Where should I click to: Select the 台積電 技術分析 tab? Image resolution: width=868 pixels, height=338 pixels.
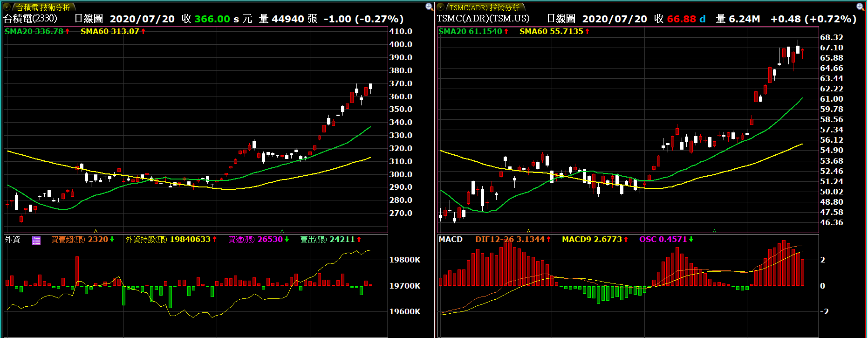[x=43, y=7]
